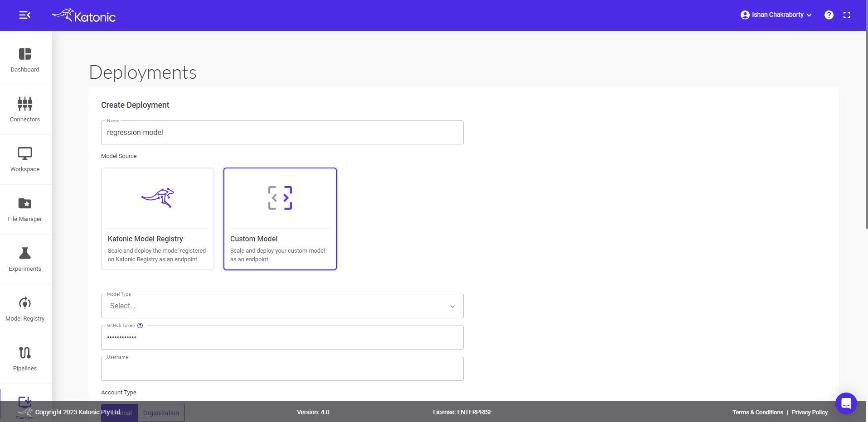Open the Model Type dropdown
This screenshot has width=868, height=422.
[282, 306]
